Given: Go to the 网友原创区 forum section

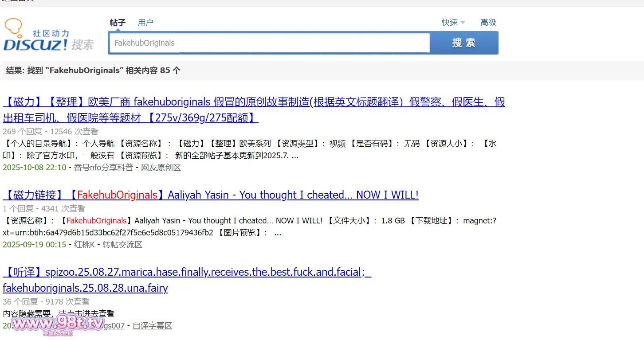Looking at the screenshot, I should pyautogui.click(x=161, y=168).
